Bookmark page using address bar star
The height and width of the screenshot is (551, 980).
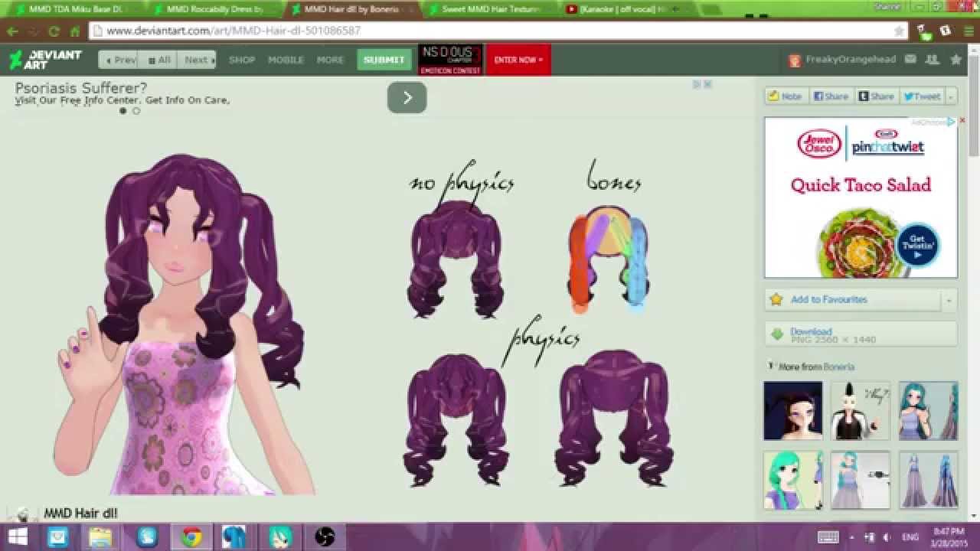899,31
